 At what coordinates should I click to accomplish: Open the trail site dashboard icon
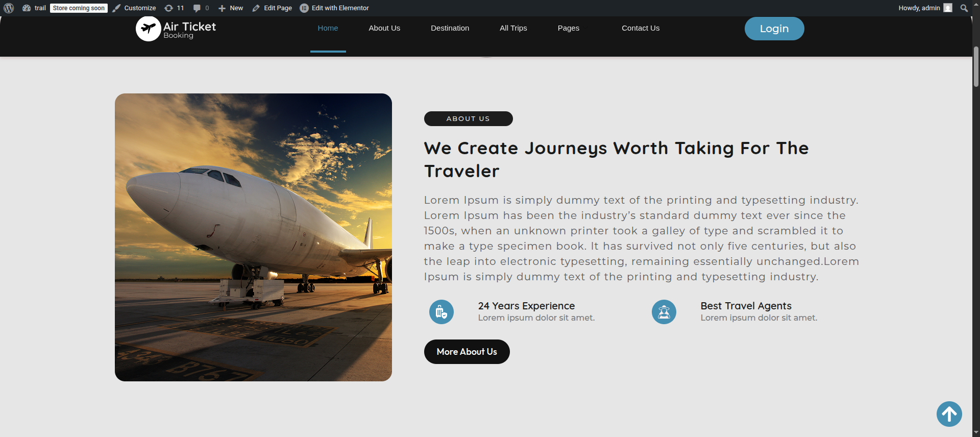pyautogui.click(x=27, y=8)
